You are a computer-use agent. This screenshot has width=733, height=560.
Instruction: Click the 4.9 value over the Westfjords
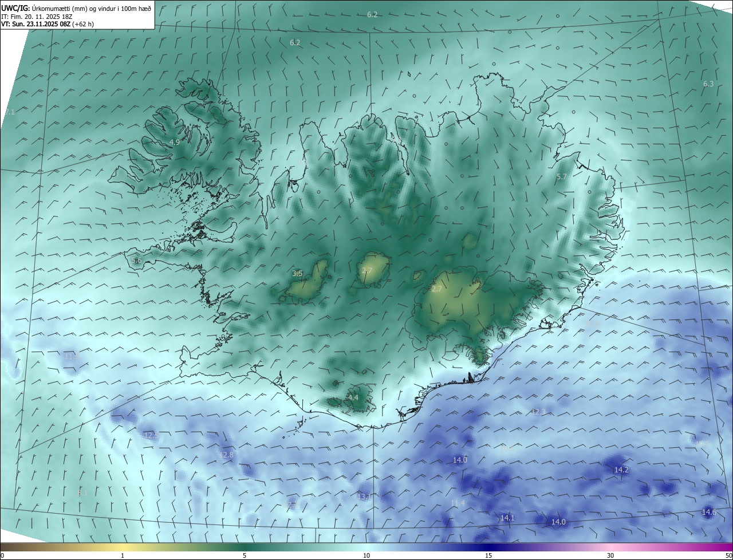click(x=175, y=142)
